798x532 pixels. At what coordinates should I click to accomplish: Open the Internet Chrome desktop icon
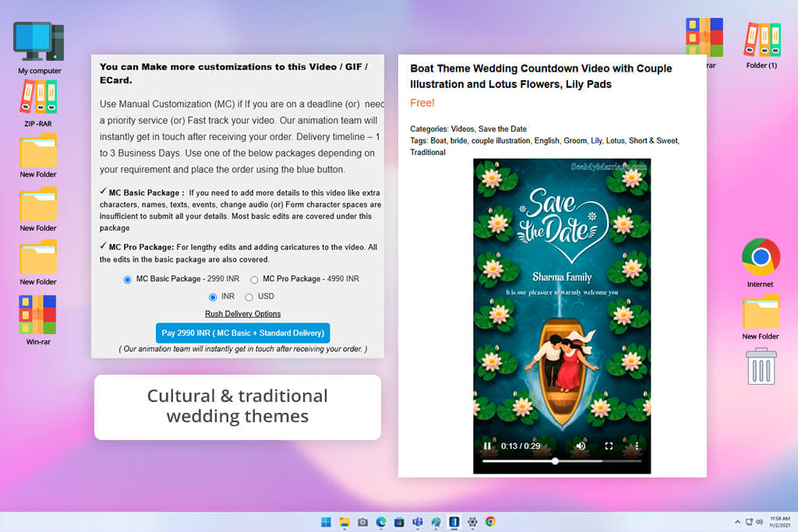point(761,263)
